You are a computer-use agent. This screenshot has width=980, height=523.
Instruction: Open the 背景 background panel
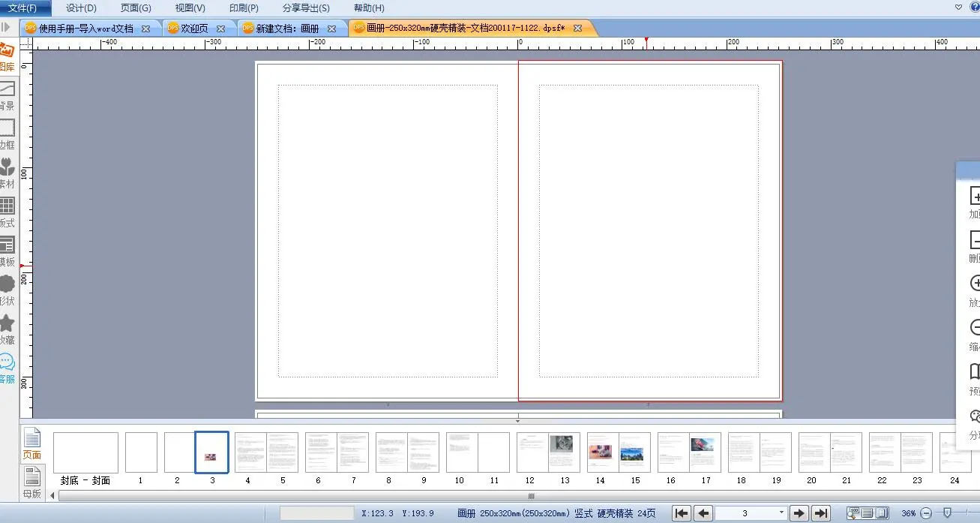pos(7,95)
